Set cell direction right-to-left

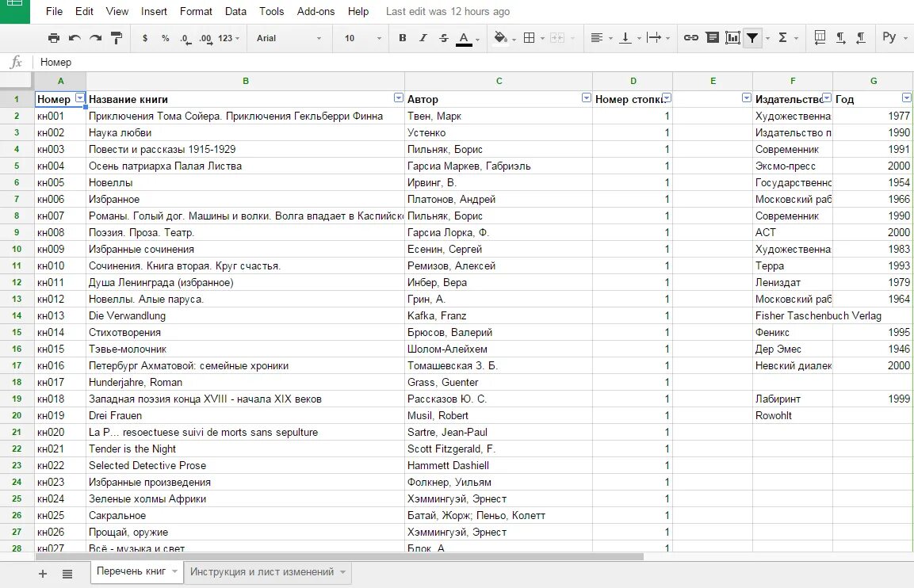[860, 38]
